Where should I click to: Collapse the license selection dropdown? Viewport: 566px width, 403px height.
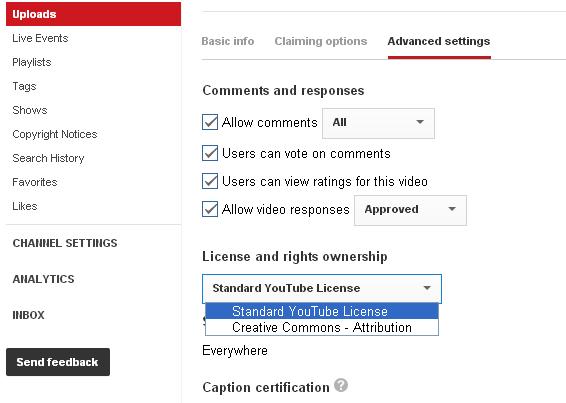[x=322, y=289]
